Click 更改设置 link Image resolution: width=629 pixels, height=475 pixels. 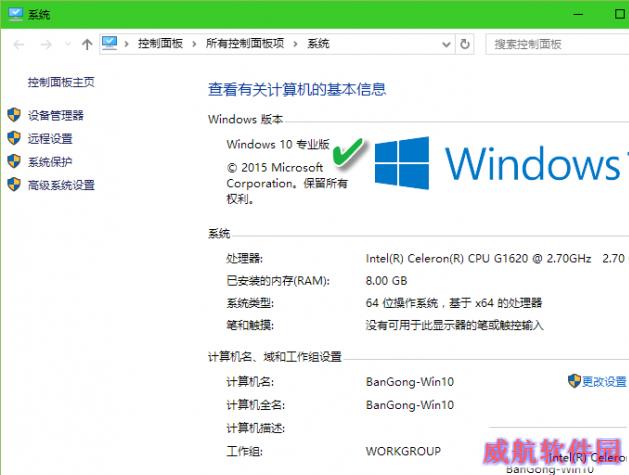coord(604,382)
